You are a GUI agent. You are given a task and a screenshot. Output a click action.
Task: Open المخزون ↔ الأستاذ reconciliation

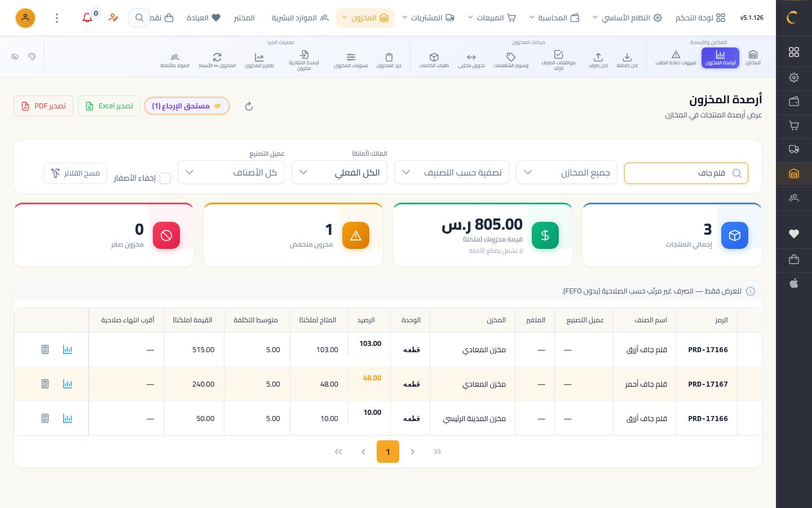coord(217,60)
